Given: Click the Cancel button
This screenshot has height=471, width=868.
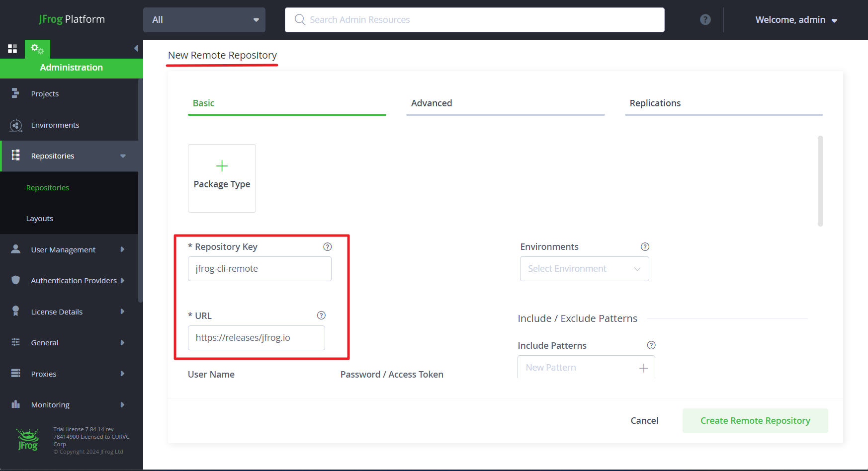Looking at the screenshot, I should click(644, 421).
